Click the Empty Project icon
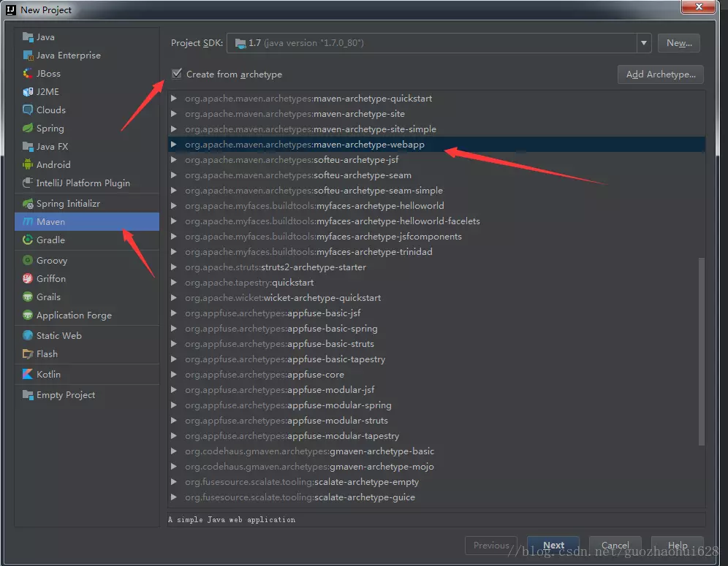This screenshot has height=566, width=728. 28,395
